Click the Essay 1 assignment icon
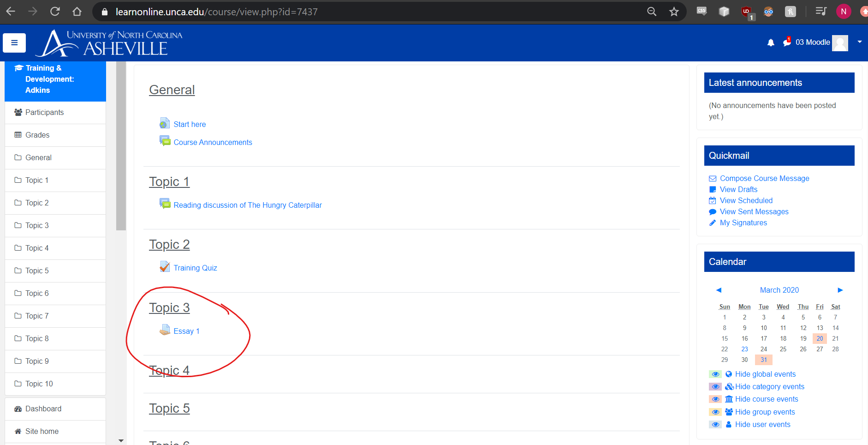 [165, 331]
